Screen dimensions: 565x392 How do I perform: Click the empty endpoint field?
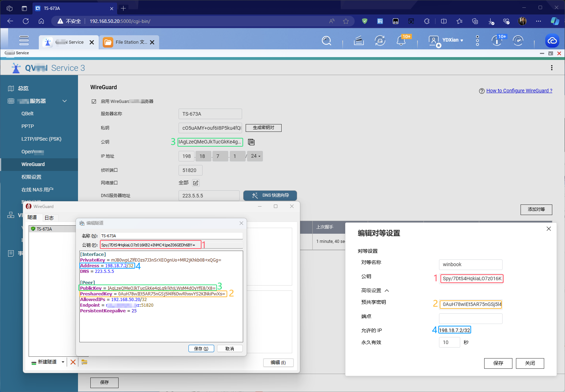[471, 319]
